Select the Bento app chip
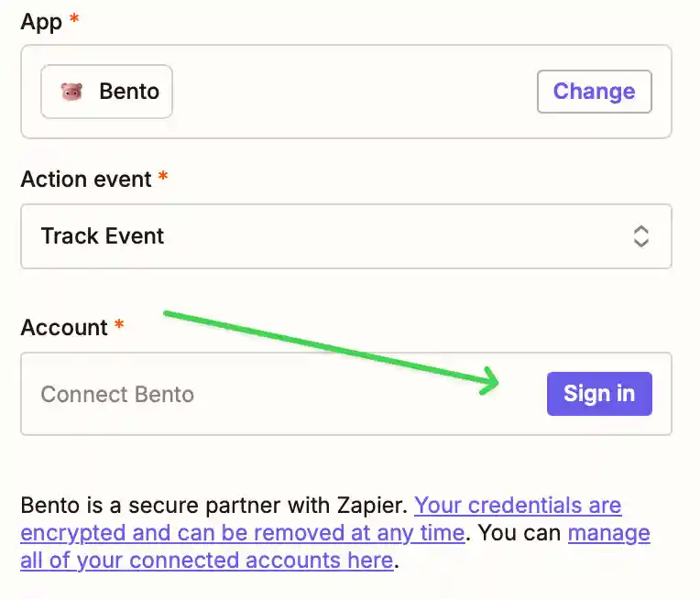 (107, 92)
